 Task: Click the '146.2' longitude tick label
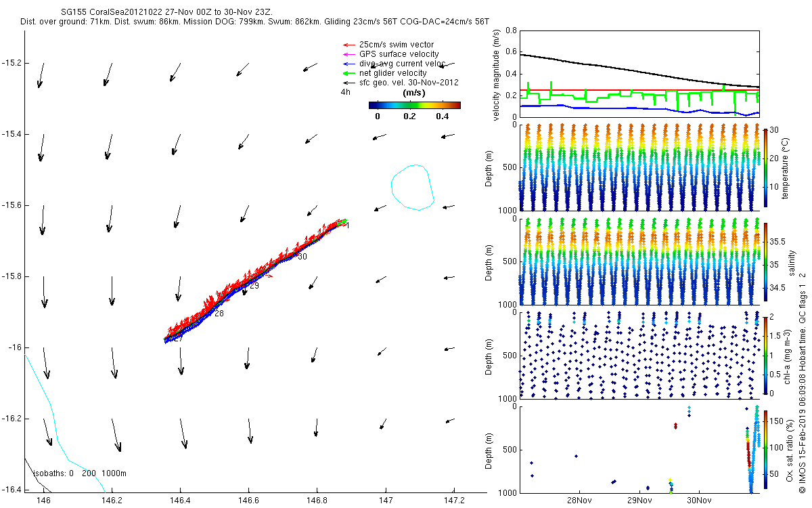(112, 500)
